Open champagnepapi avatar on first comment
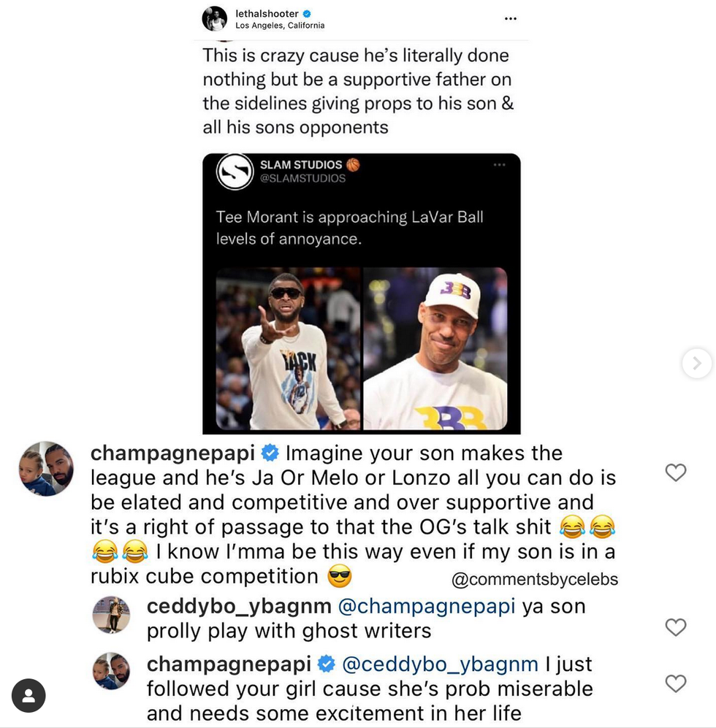The image size is (716, 728). [x=46, y=469]
